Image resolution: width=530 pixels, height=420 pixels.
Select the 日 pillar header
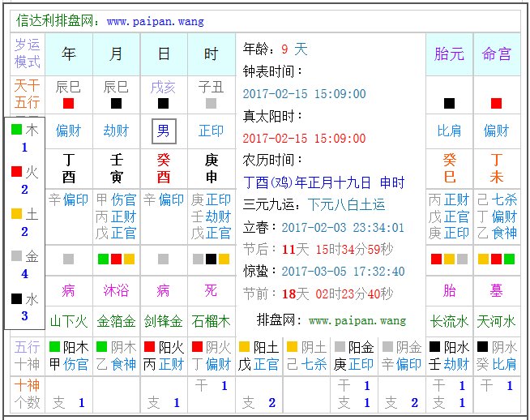point(164,54)
